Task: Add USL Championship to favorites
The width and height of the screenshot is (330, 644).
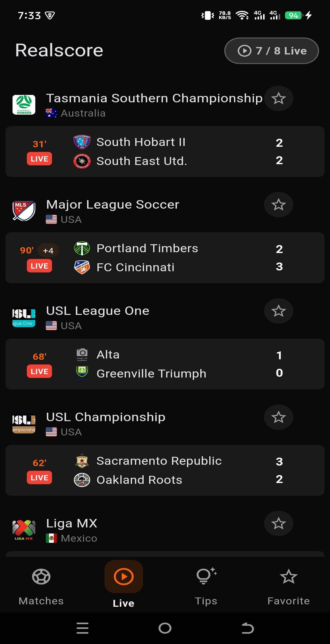Action: (279, 417)
